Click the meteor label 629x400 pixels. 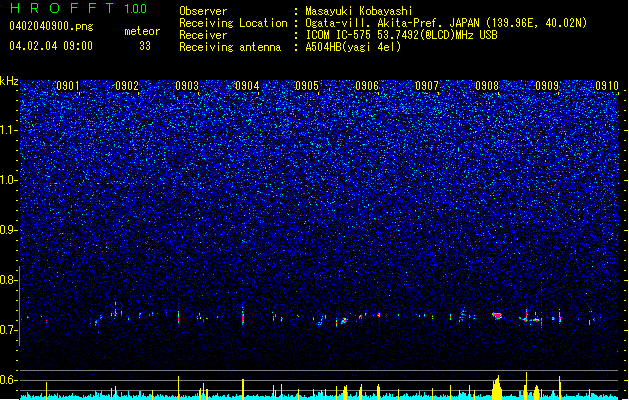142,31
